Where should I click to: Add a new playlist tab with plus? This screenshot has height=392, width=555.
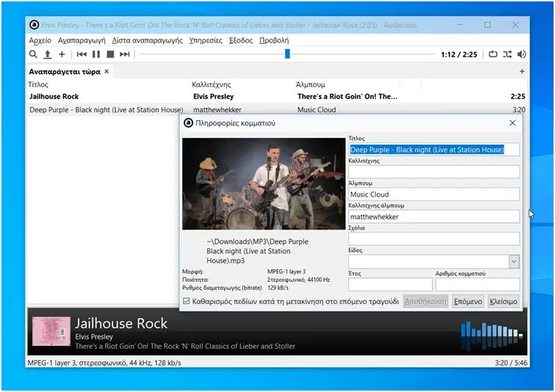click(521, 72)
